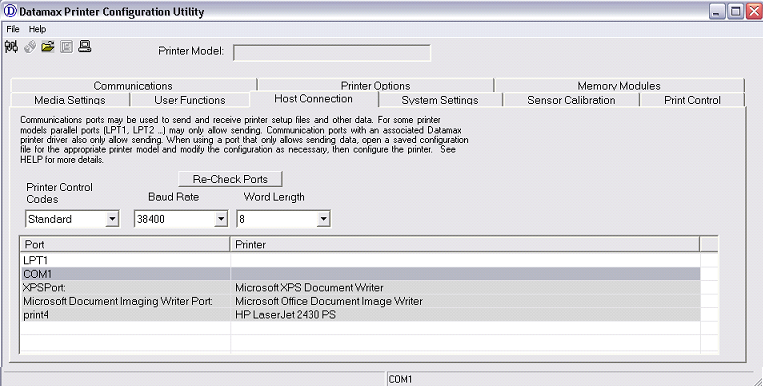Open the Baud Rate dropdown
This screenshot has width=763, height=388.
[x=221, y=219]
